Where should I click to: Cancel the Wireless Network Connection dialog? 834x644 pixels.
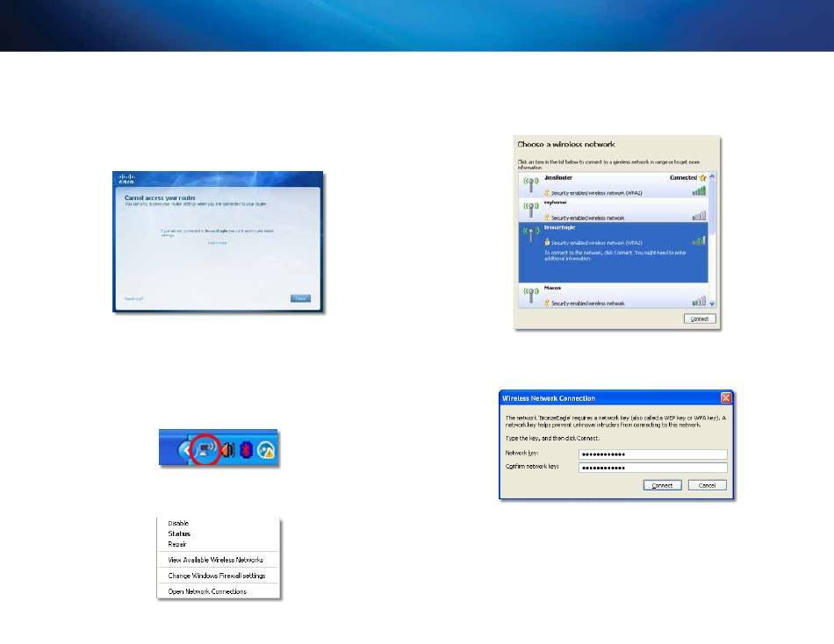[x=707, y=485]
